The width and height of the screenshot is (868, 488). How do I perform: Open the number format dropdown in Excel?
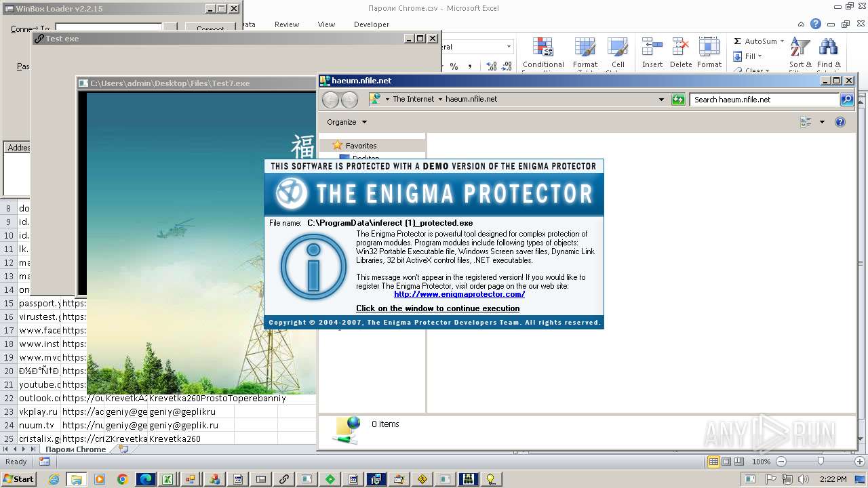pyautogui.click(x=509, y=47)
